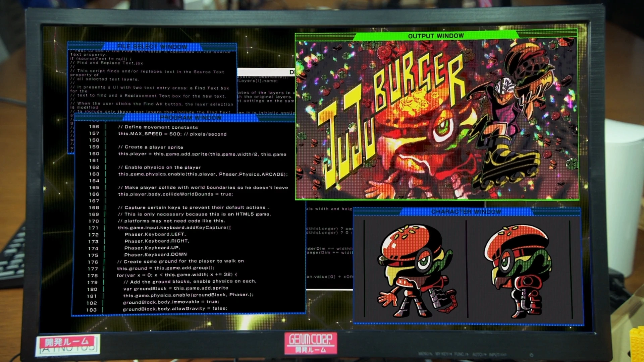Image resolution: width=644 pixels, height=362 pixels.
Task: Click the collideWorldBounds = true line
Action: (175, 194)
